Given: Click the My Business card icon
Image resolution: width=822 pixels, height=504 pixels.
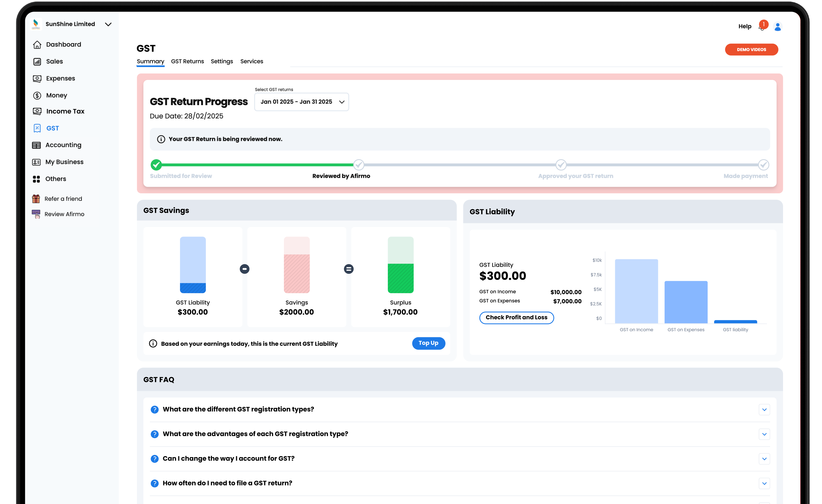Looking at the screenshot, I should (x=36, y=162).
